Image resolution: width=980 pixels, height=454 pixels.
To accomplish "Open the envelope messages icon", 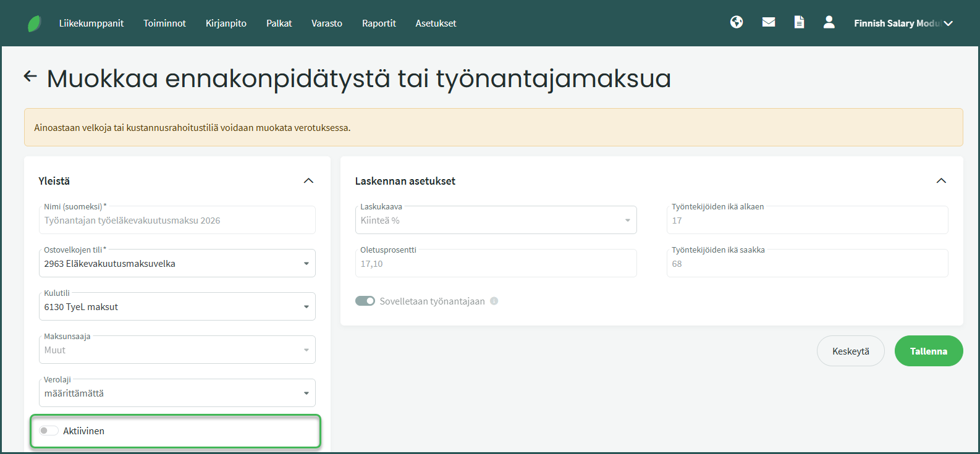I will click(769, 22).
